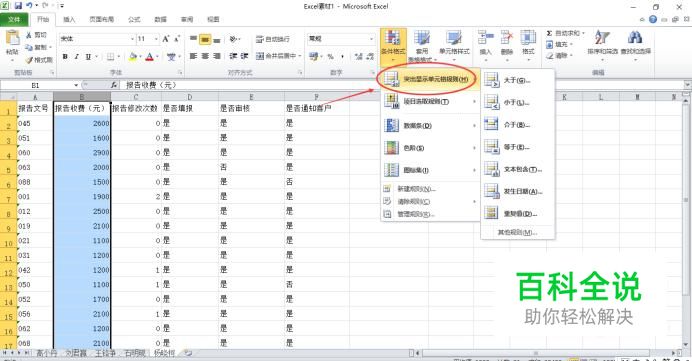Open the File tab (文件)
The width and height of the screenshot is (692, 361).
14,19
